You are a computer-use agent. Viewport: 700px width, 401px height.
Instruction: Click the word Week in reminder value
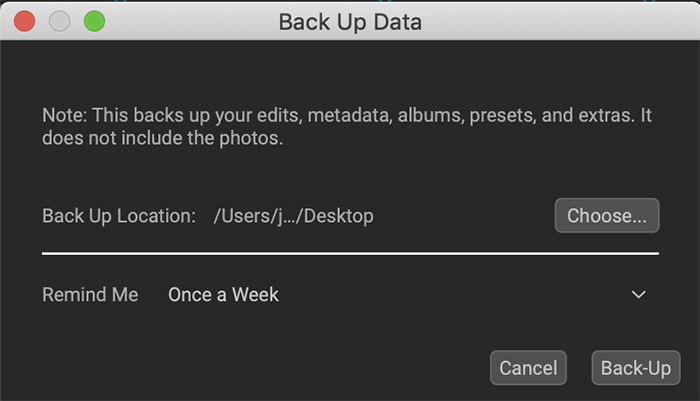coord(255,295)
